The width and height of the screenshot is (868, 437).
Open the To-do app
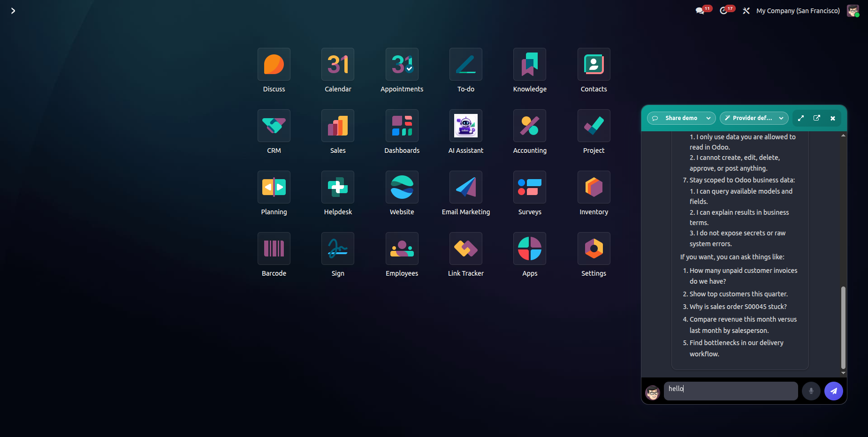pos(466,64)
